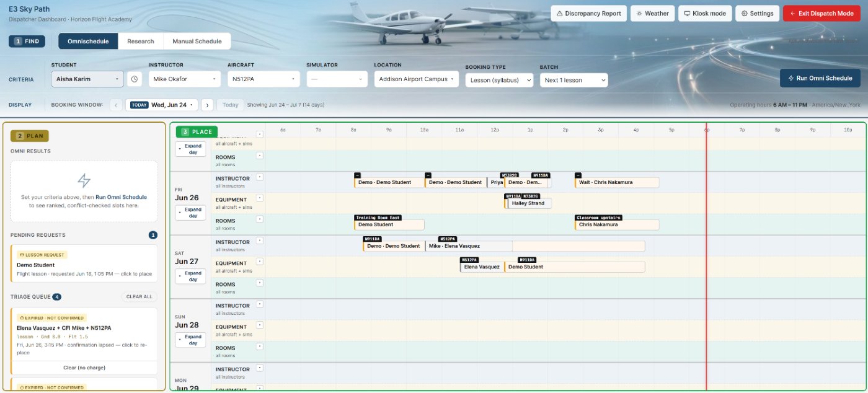868x393 pixels.
Task: Select Saturday's Demo Student equipment booking
Action: (574, 267)
